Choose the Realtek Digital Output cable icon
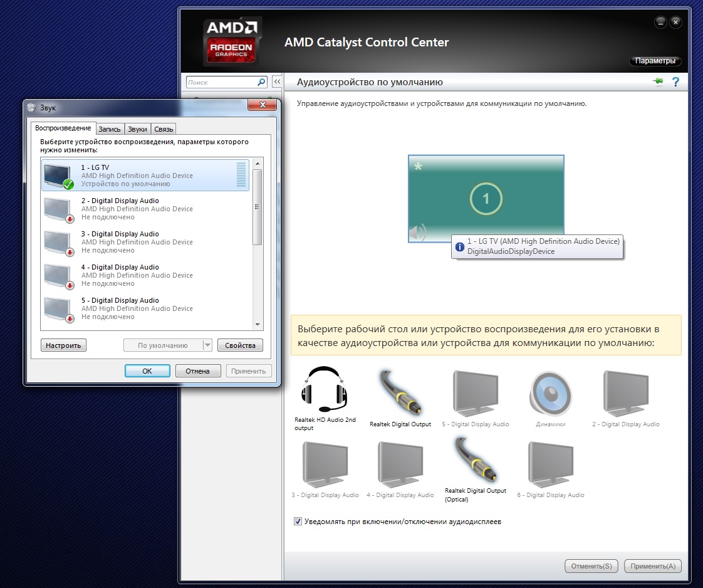The image size is (703, 588). click(400, 392)
